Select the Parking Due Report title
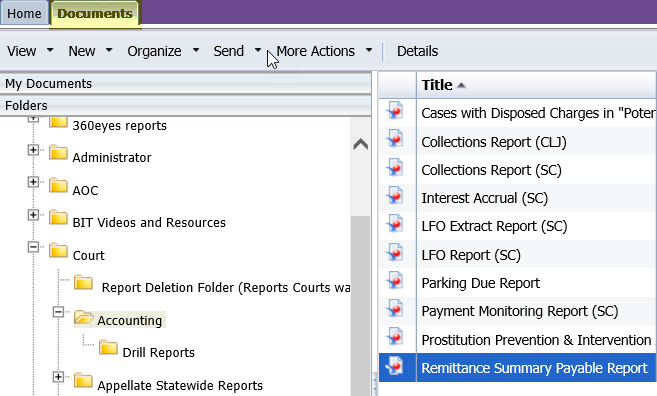Screen dimensions: 657x396 point(481,283)
